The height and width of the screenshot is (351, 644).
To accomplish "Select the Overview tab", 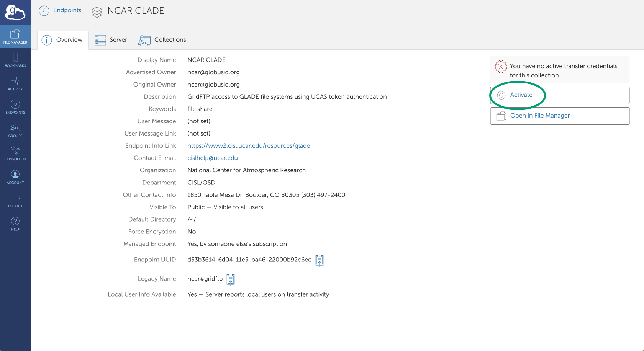I will (62, 40).
